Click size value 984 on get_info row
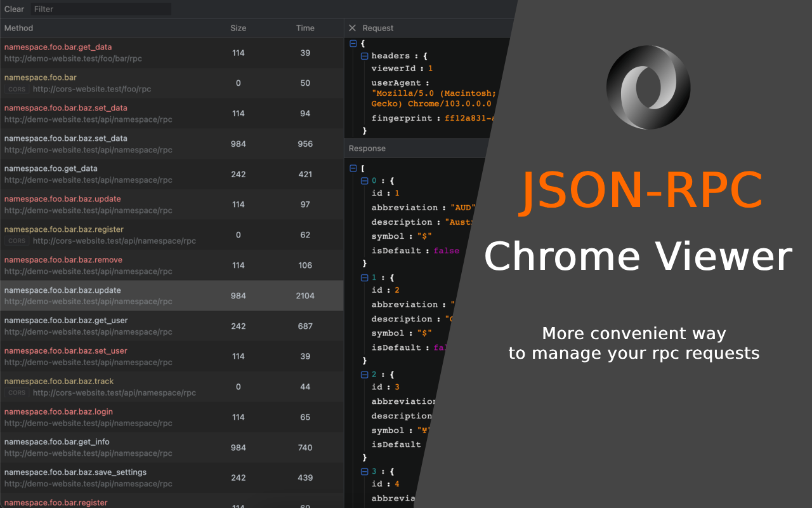The image size is (812, 508). (x=239, y=448)
